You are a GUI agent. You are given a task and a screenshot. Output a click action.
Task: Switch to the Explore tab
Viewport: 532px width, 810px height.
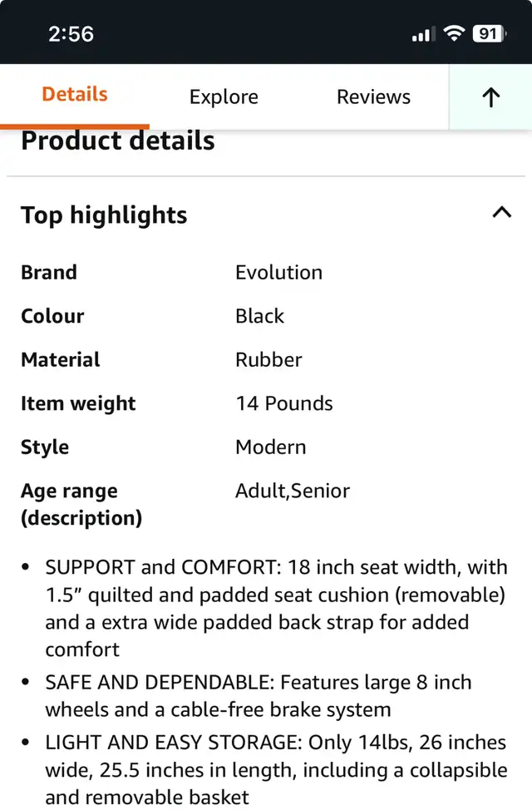(224, 97)
